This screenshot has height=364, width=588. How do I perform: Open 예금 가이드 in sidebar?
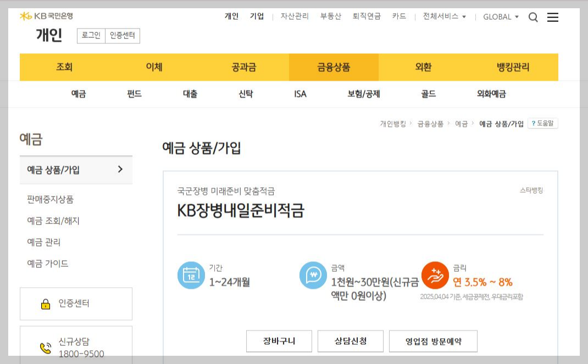(x=48, y=264)
